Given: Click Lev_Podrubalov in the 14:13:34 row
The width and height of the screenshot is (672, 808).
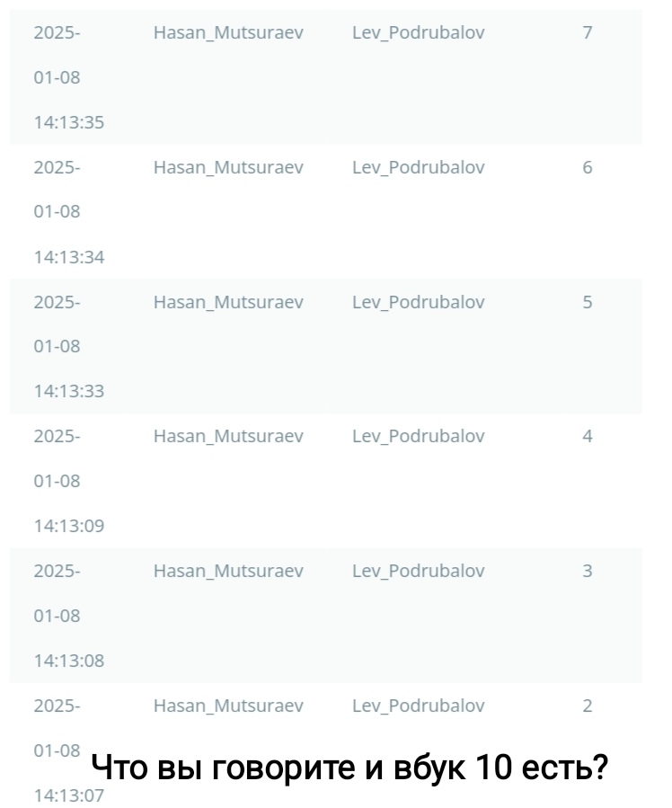Looking at the screenshot, I should tap(418, 167).
